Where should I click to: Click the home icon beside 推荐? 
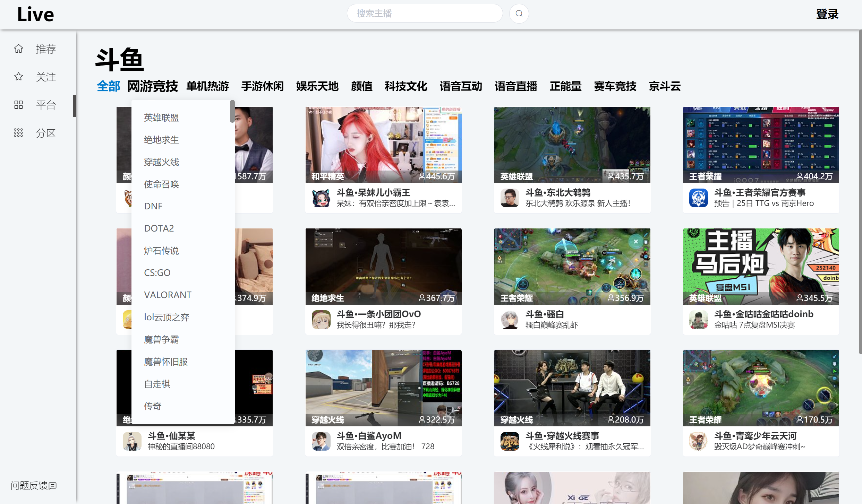click(18, 49)
